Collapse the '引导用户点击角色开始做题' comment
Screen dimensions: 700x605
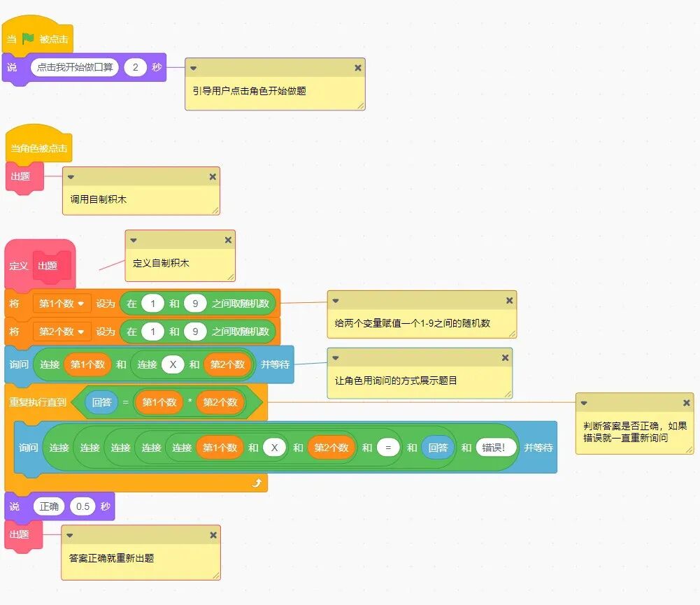194,68
